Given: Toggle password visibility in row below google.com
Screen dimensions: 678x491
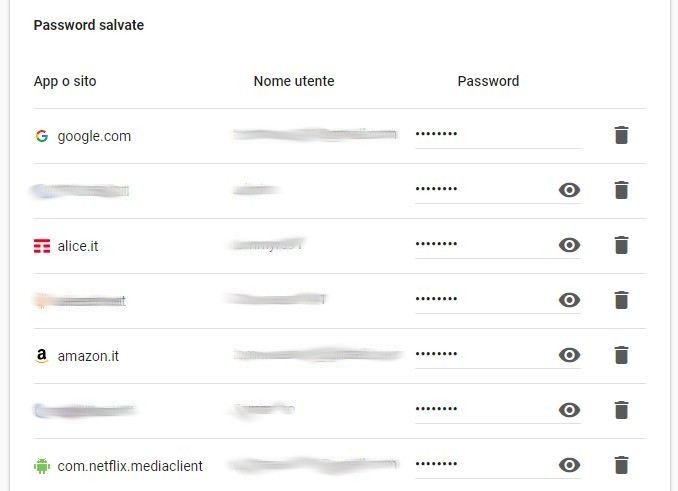Looking at the screenshot, I should point(570,190).
